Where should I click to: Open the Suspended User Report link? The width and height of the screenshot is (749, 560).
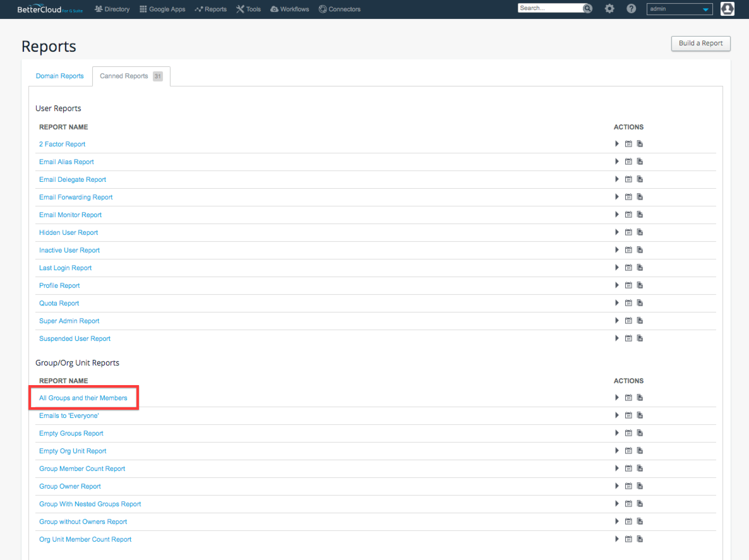coord(75,338)
